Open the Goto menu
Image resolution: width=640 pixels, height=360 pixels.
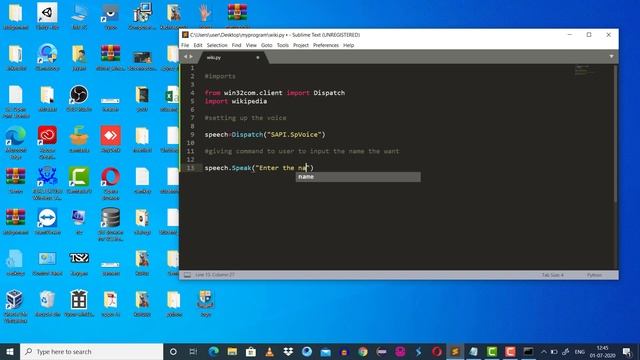click(267, 45)
